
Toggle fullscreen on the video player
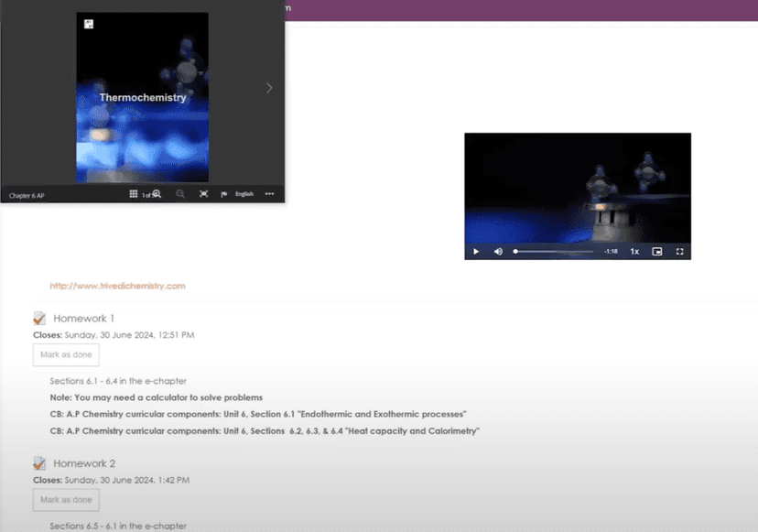pyautogui.click(x=679, y=251)
